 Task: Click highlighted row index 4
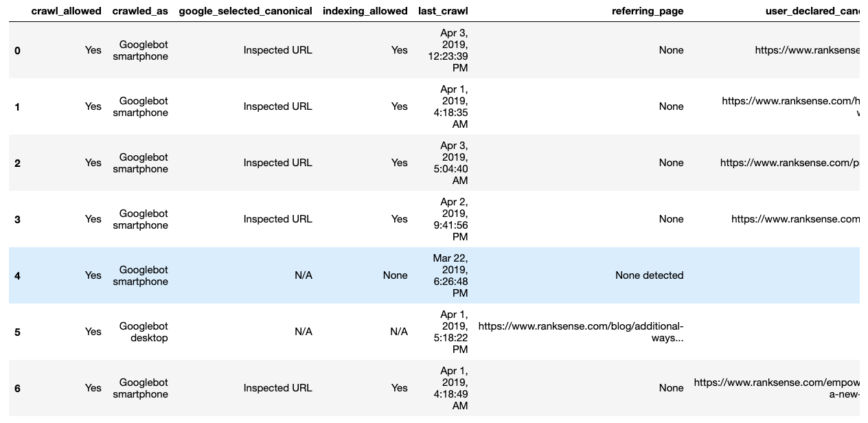[17, 275]
